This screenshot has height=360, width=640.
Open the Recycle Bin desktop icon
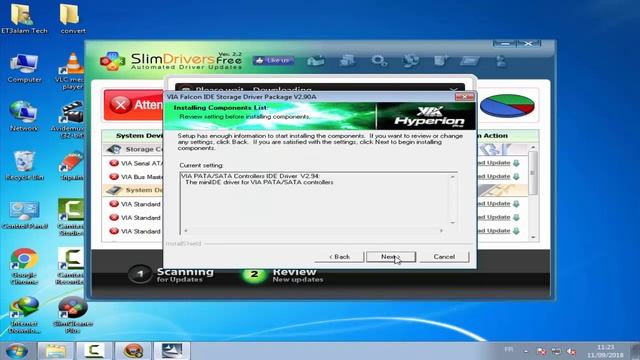pyautogui.click(x=24, y=165)
